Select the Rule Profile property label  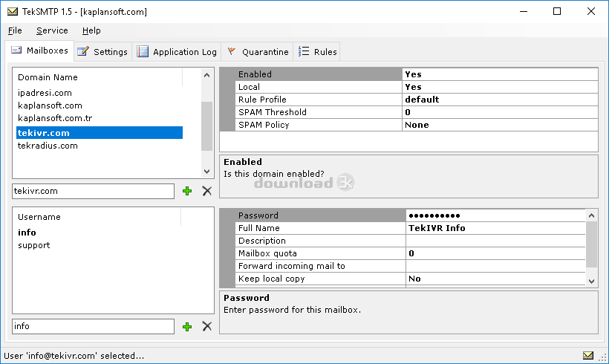319,100
